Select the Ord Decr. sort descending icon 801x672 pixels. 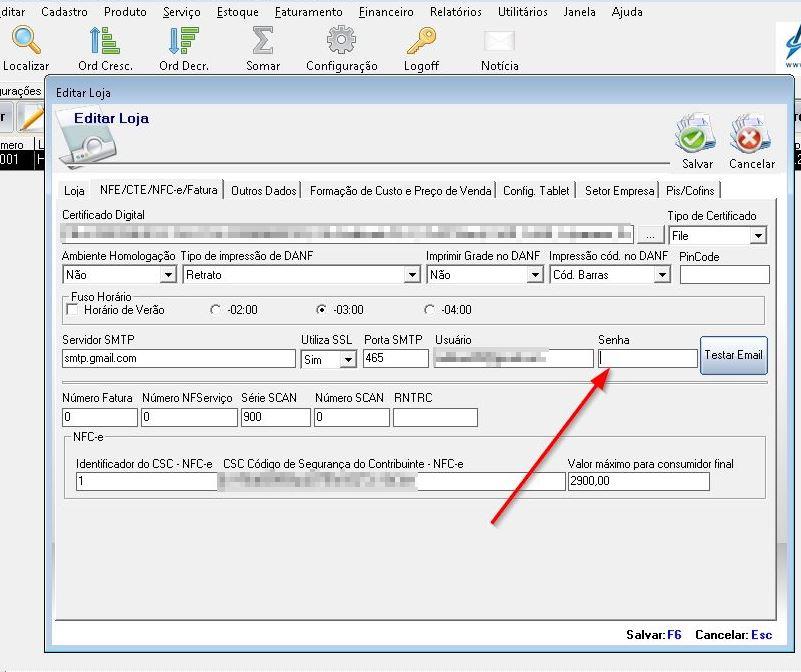pos(183,40)
